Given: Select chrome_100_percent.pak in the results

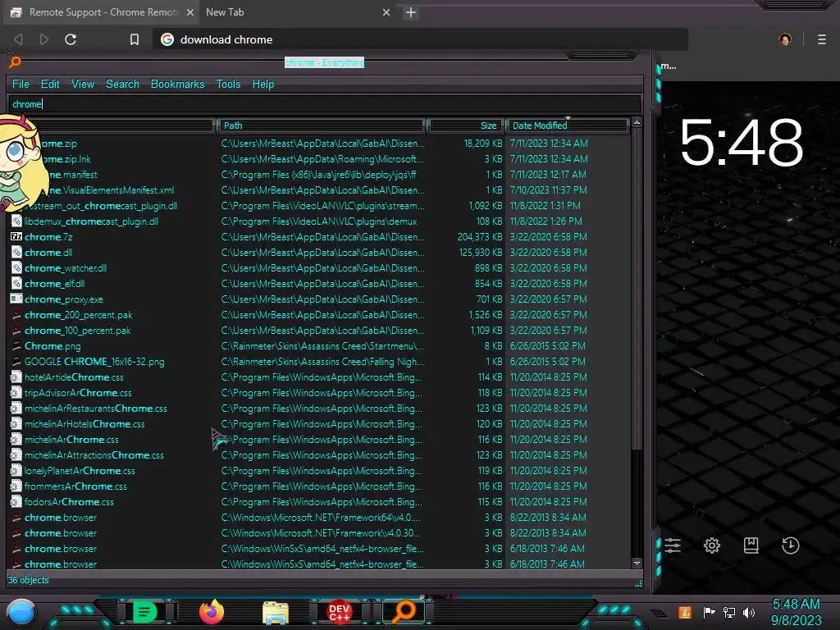Looking at the screenshot, I should (78, 330).
